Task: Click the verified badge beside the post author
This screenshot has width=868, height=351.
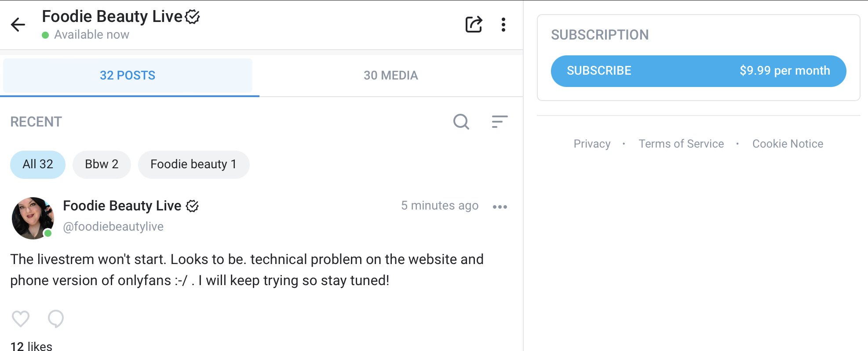Action: click(x=192, y=206)
